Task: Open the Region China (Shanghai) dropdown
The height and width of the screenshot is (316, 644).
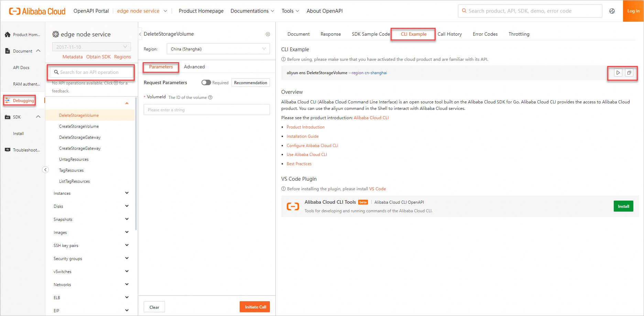Action: pos(218,49)
